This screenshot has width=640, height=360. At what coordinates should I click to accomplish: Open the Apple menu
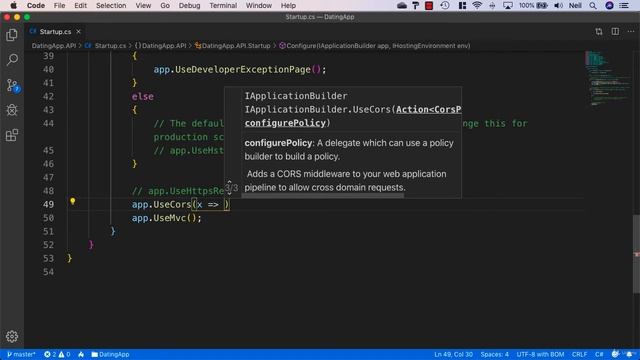[x=13, y=5]
